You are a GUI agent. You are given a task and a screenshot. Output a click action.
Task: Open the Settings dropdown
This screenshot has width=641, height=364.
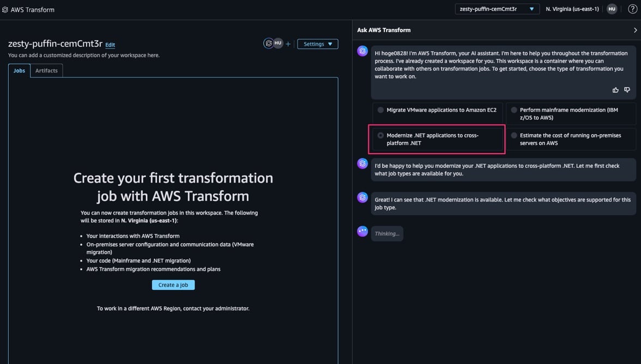pos(318,44)
